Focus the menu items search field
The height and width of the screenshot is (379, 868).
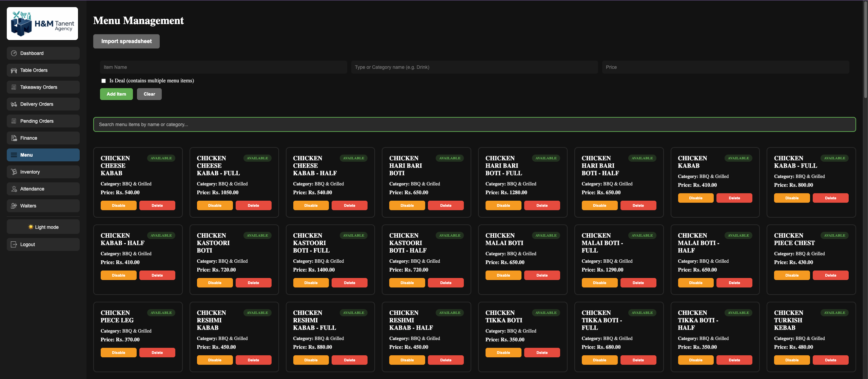point(474,124)
